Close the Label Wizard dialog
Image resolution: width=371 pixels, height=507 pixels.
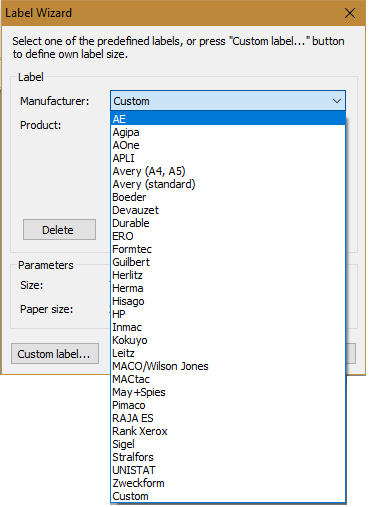click(x=350, y=13)
